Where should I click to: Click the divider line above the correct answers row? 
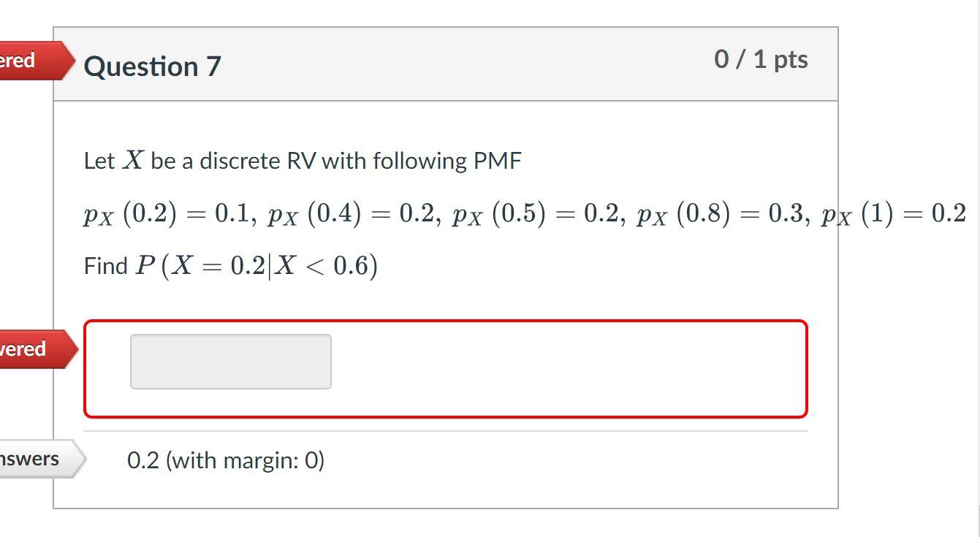click(x=446, y=429)
